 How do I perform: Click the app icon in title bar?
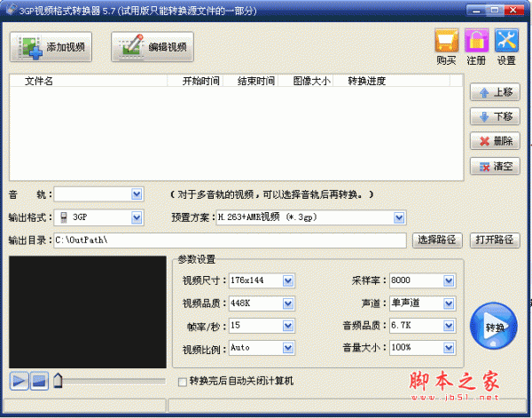[x=11, y=10]
